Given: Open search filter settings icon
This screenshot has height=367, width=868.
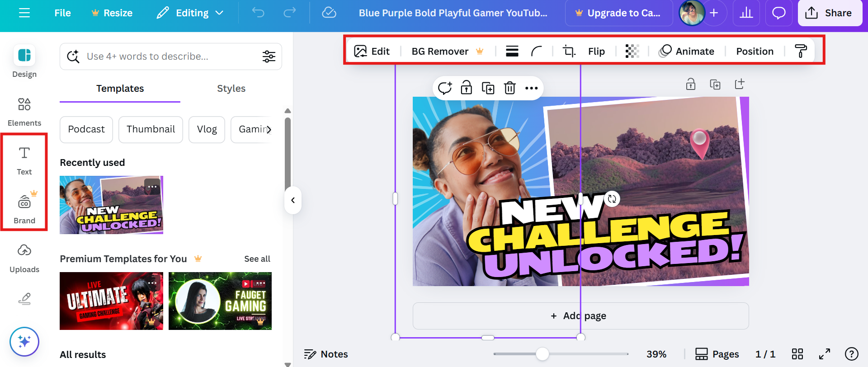Looking at the screenshot, I should pyautogui.click(x=269, y=56).
